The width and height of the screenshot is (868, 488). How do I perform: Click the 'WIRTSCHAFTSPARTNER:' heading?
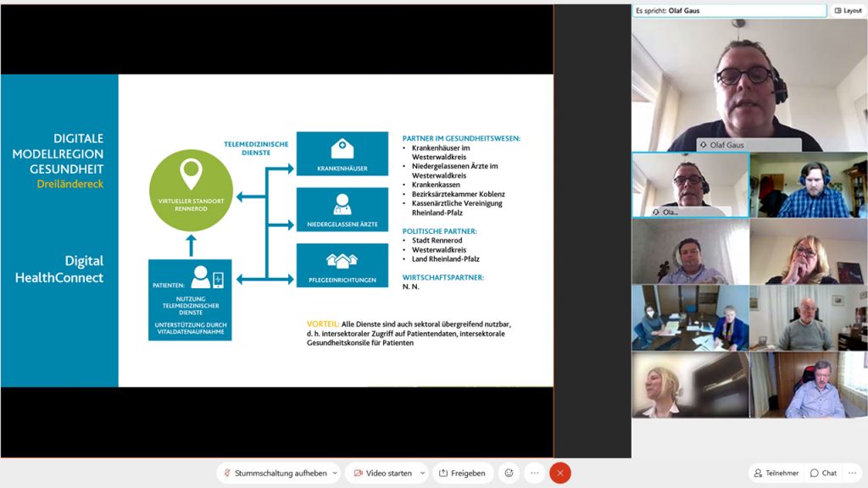[442, 278]
